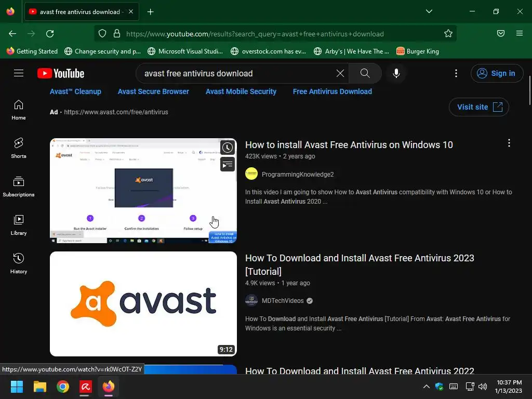Clear the search query with the X

pos(340,73)
